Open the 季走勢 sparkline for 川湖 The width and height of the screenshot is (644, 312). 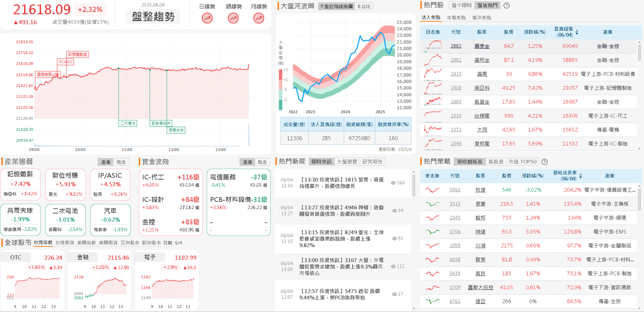coord(432,245)
